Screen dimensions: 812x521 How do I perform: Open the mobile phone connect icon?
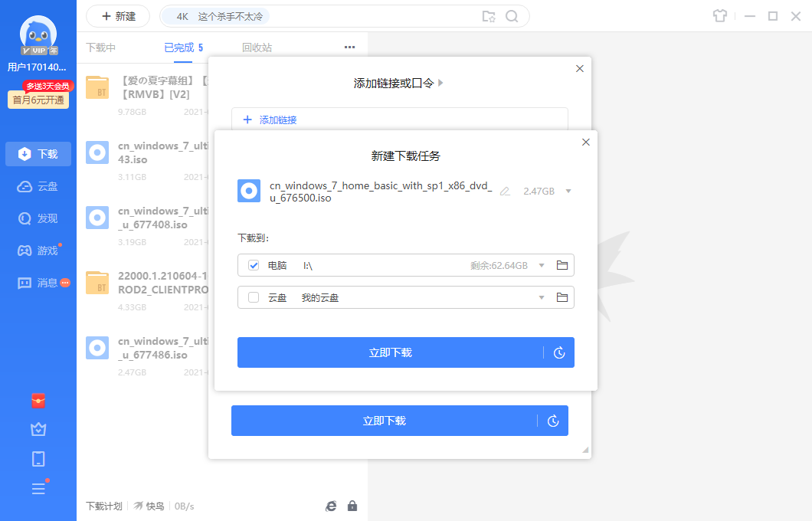pos(38,458)
